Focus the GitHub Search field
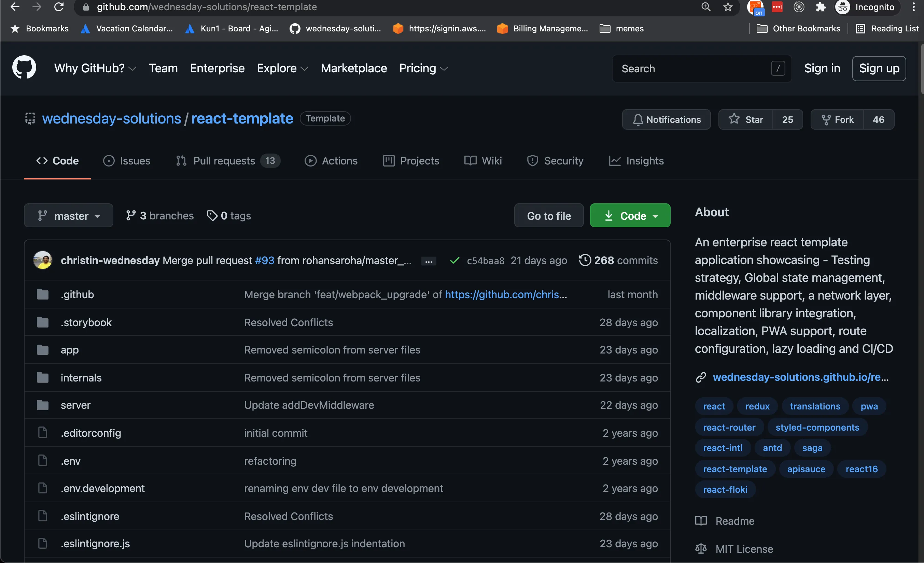The height and width of the screenshot is (563, 924). coord(702,69)
